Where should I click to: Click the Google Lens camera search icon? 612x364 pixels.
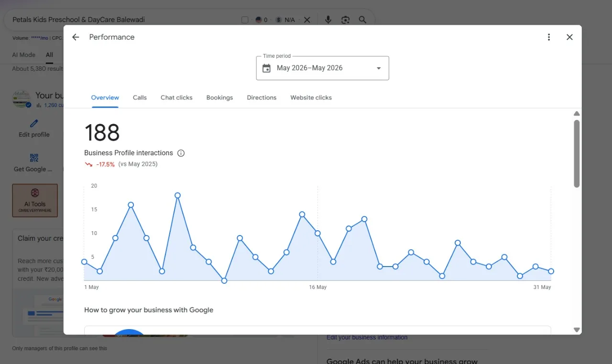345,20
